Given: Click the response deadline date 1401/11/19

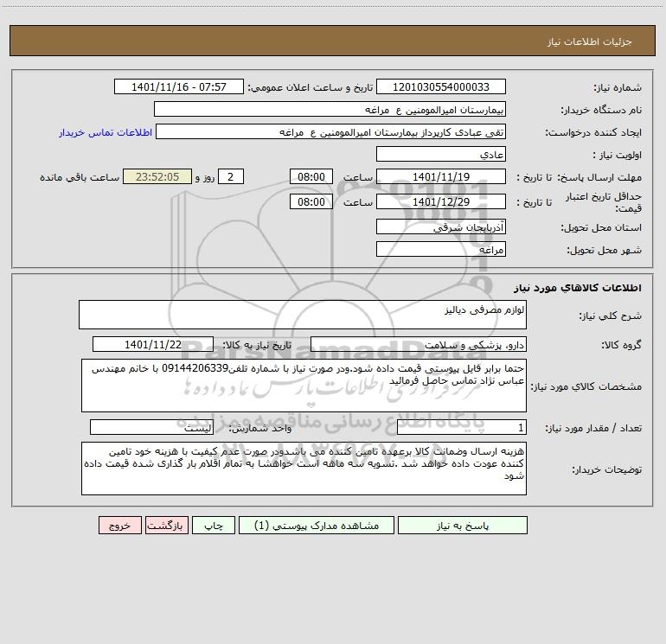Looking at the screenshot, I should [x=441, y=176].
